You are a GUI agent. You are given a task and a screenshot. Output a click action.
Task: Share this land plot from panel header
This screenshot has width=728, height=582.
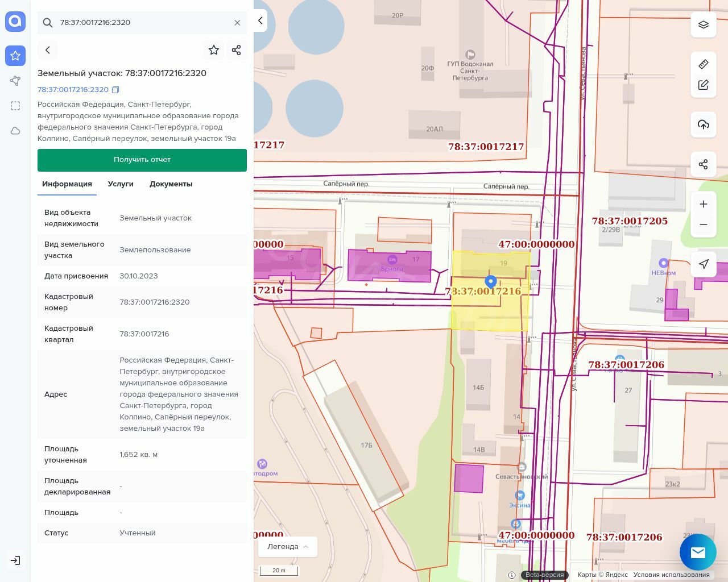coord(237,50)
